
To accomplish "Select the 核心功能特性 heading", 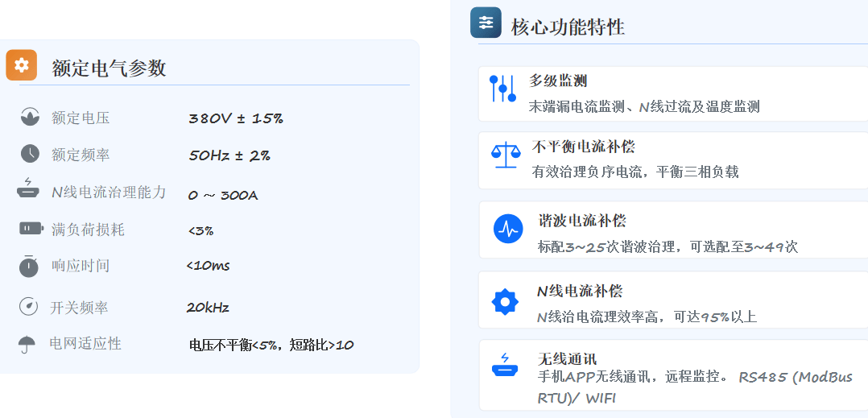I will point(568,27).
